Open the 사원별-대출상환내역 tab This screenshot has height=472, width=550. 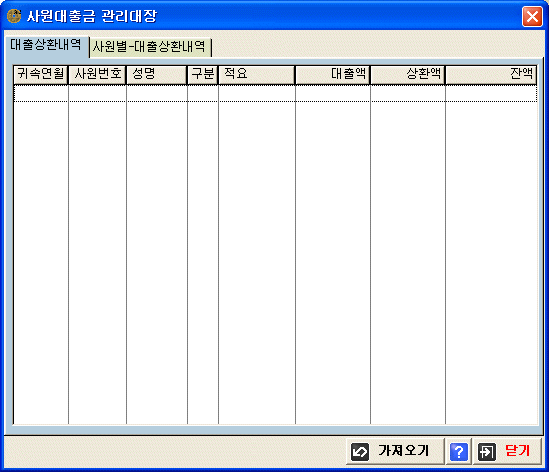(x=149, y=46)
